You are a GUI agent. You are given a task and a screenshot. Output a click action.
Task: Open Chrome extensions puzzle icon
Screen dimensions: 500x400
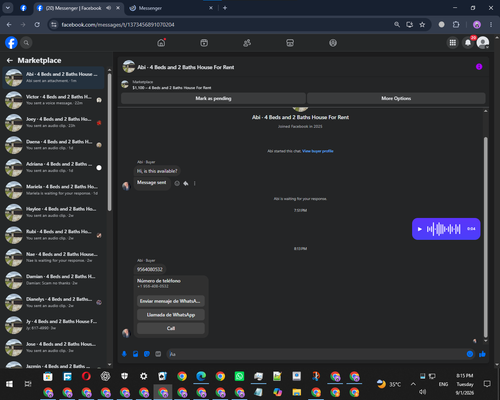point(456,25)
